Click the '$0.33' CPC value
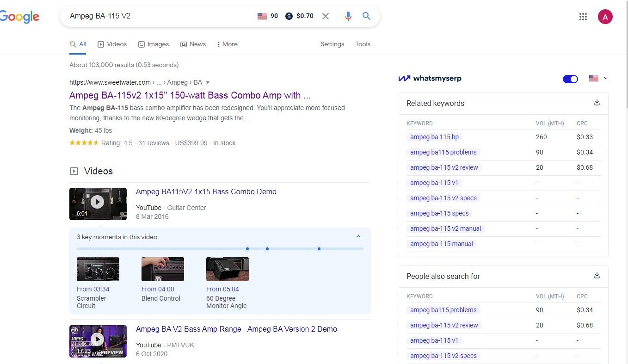The height and width of the screenshot is (364, 628). coord(585,137)
